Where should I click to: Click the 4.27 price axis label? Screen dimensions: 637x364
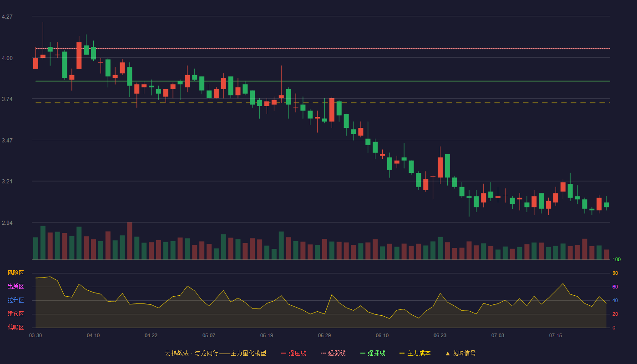pos(7,17)
